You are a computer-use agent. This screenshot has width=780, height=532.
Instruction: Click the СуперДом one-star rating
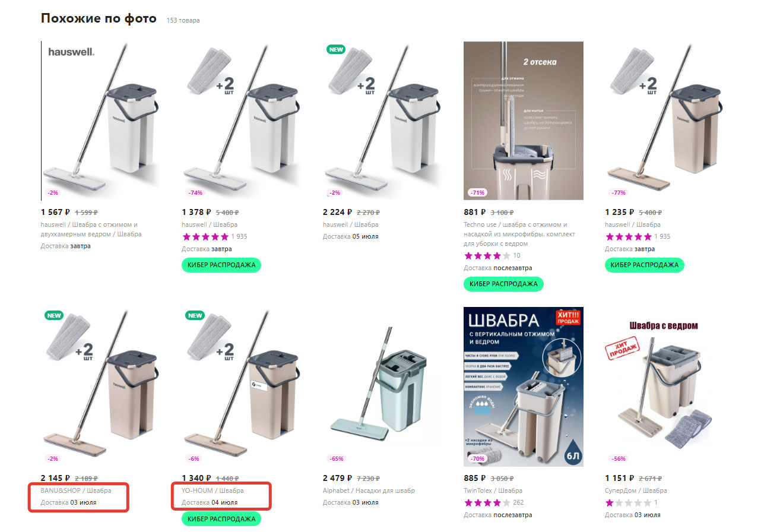pyautogui.click(x=628, y=502)
